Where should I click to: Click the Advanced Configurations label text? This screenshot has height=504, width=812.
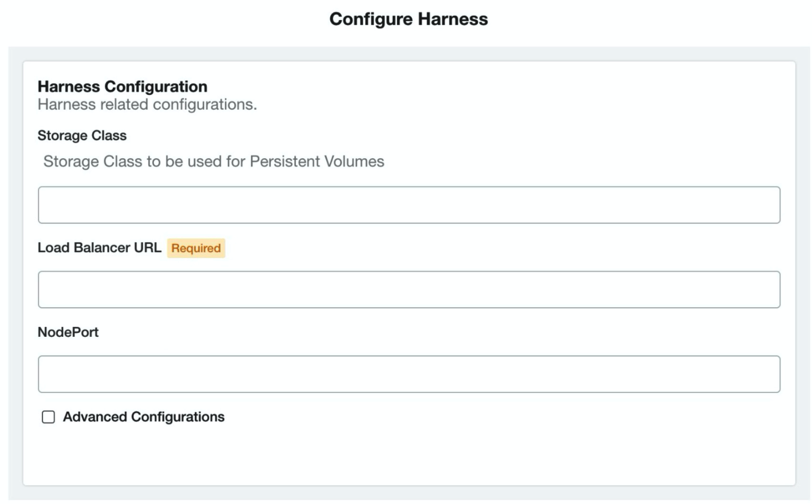pyautogui.click(x=143, y=417)
